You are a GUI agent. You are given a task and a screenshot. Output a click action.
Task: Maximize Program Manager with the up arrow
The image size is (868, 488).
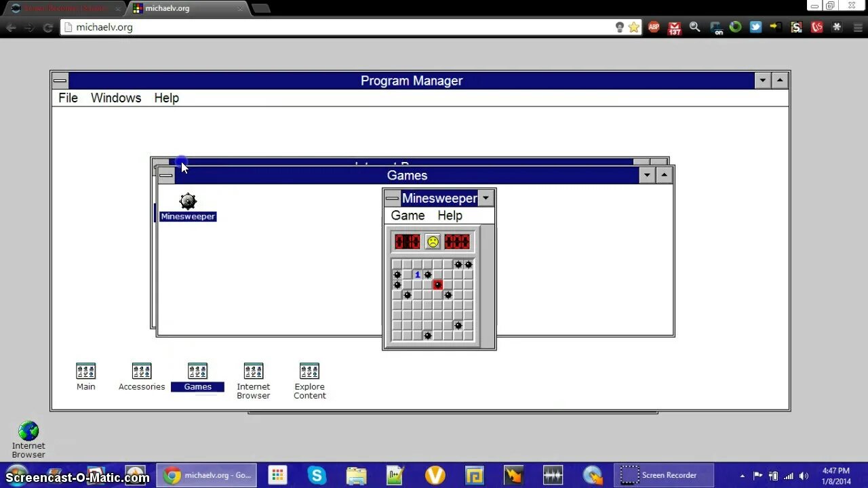(x=780, y=81)
